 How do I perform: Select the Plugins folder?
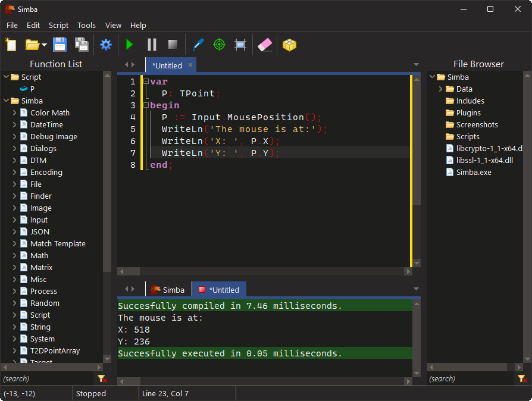click(x=468, y=112)
